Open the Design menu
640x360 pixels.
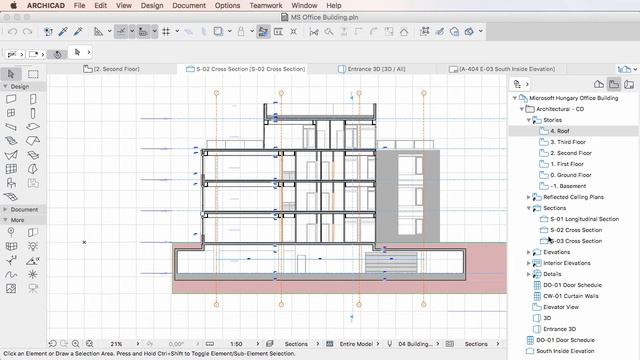point(152,5)
